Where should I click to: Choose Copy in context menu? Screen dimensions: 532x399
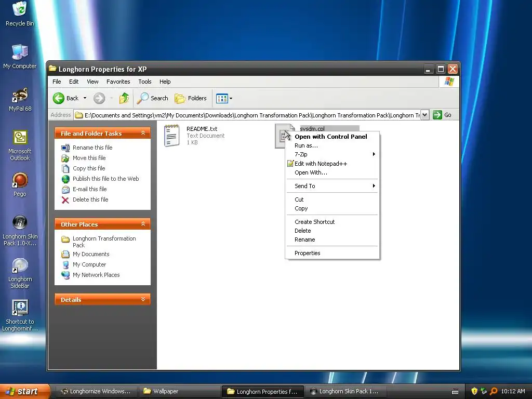(x=332, y=209)
